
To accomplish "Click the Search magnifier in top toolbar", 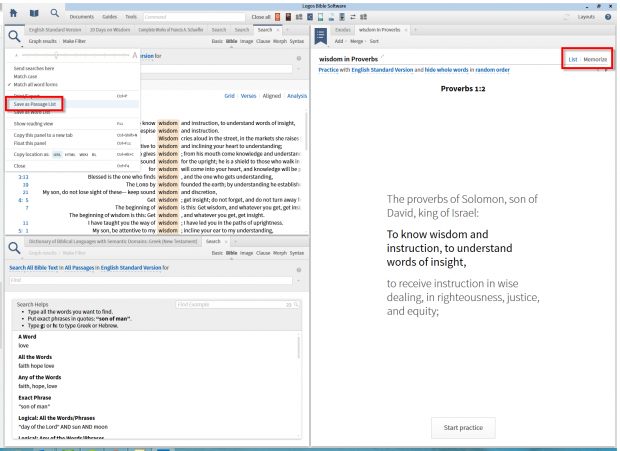I will click(54, 15).
